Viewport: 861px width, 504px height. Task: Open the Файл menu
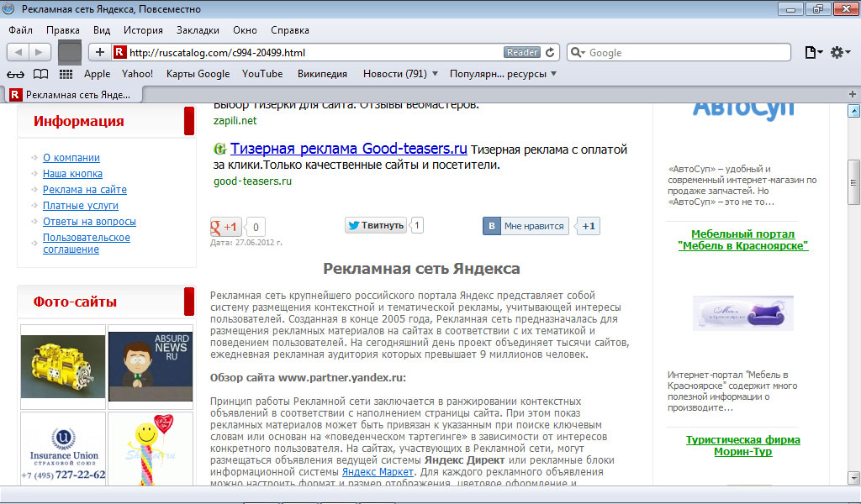tap(21, 30)
